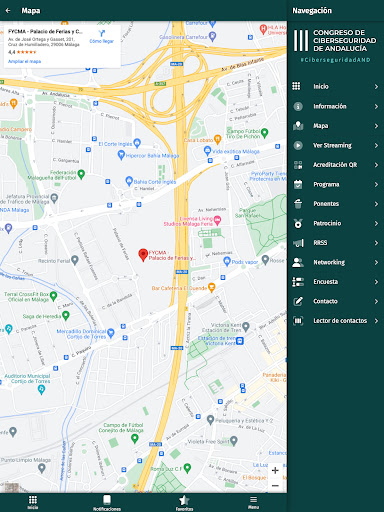Open the RRSS megaphone icon

tap(298, 243)
